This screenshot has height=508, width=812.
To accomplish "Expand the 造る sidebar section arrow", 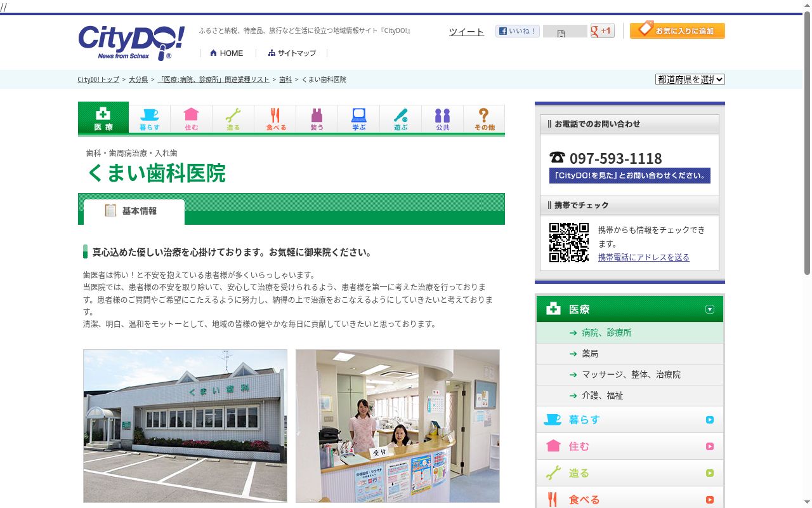I will (x=710, y=473).
